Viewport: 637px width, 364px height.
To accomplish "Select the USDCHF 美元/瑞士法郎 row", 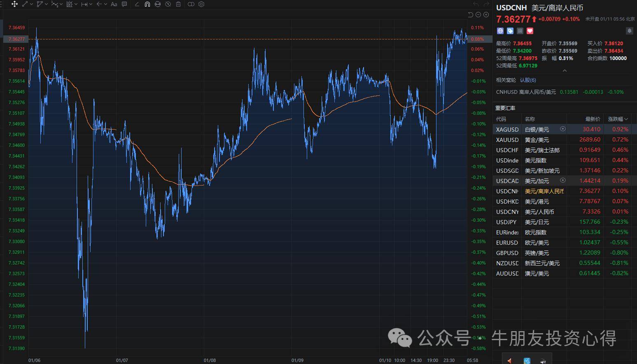I will click(x=565, y=150).
